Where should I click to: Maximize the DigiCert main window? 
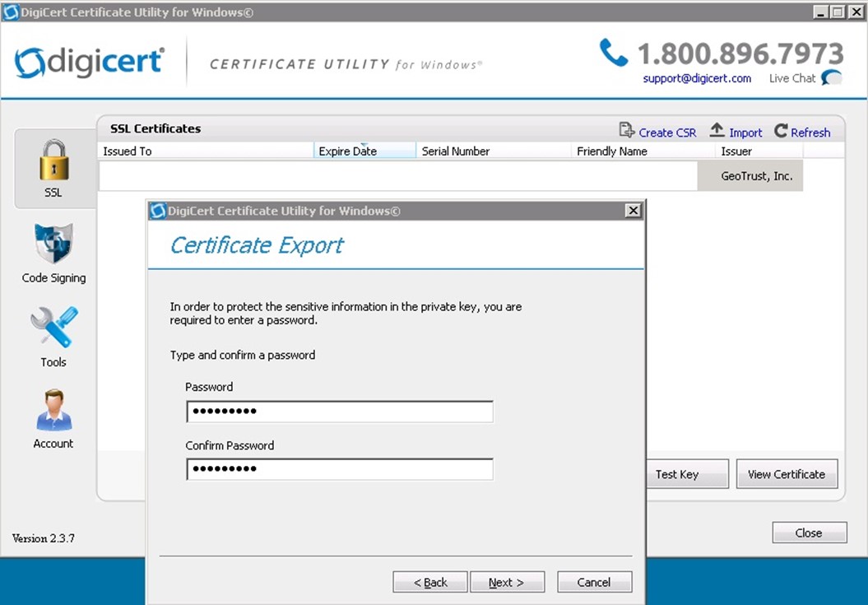[838, 12]
